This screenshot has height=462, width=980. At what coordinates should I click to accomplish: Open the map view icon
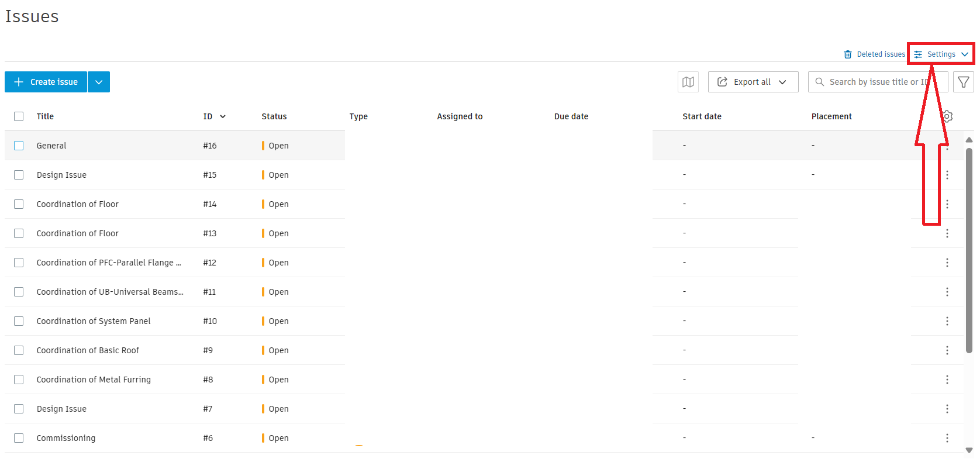coord(688,82)
